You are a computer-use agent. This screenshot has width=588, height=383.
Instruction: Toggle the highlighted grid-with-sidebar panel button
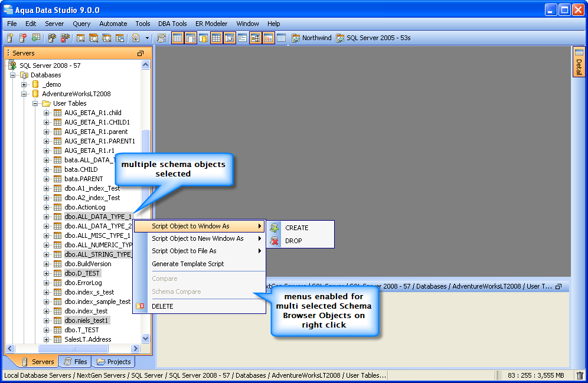click(x=191, y=38)
